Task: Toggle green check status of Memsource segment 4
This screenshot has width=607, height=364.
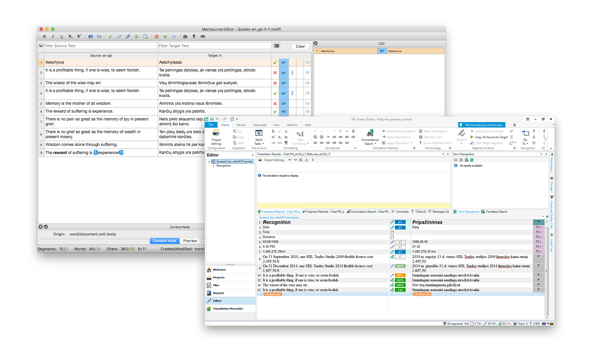Action: pyautogui.click(x=275, y=93)
